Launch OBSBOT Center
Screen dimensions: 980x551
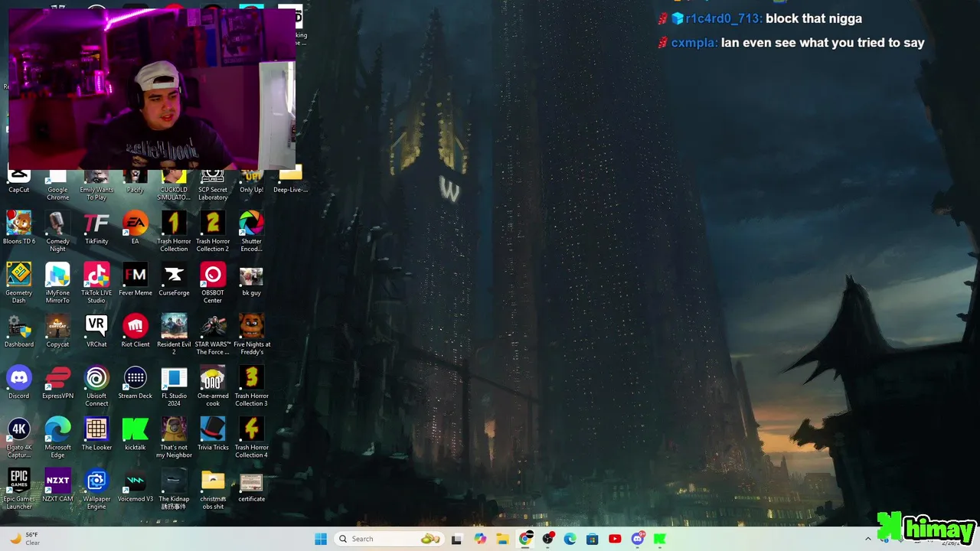point(213,283)
